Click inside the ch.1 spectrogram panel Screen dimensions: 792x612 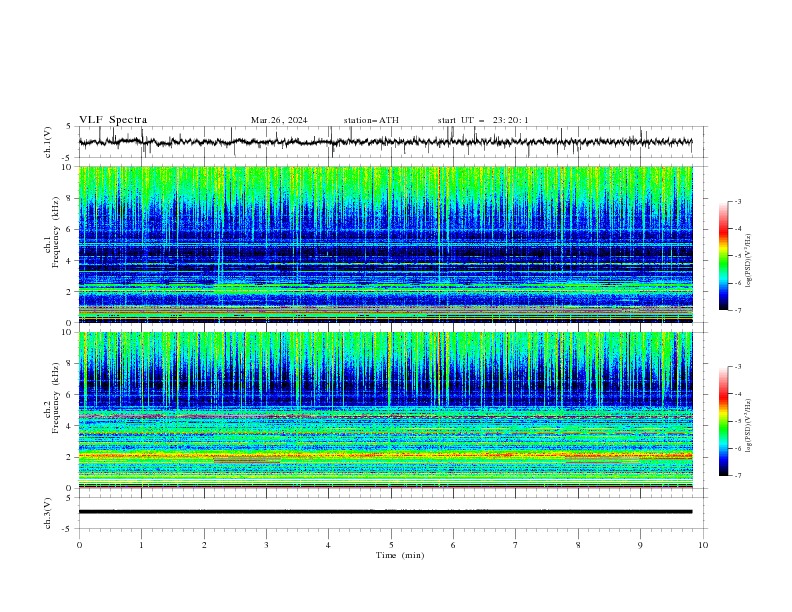[x=386, y=244]
